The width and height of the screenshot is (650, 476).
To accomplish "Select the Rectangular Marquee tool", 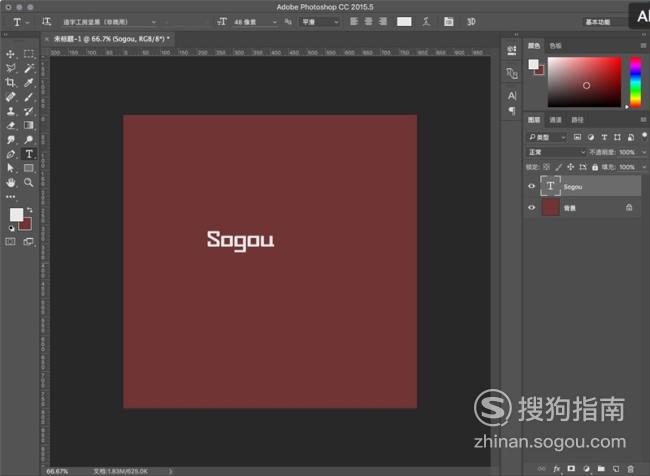I will click(x=29, y=54).
